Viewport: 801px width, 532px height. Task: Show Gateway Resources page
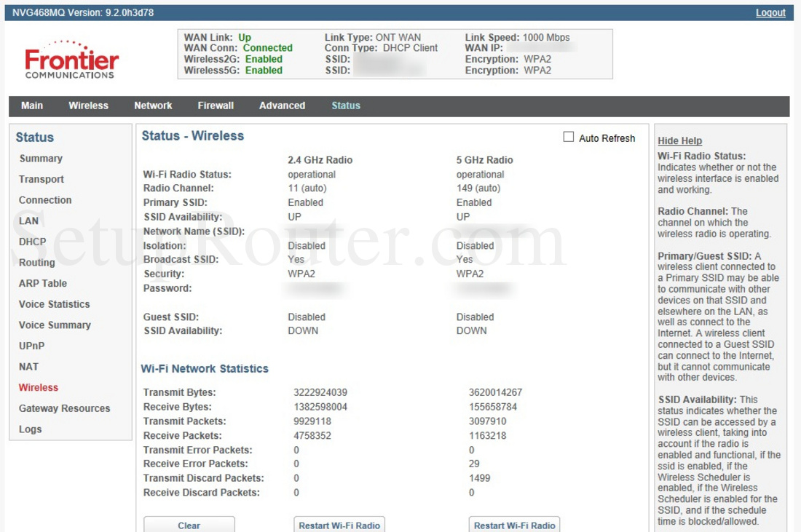(x=64, y=409)
